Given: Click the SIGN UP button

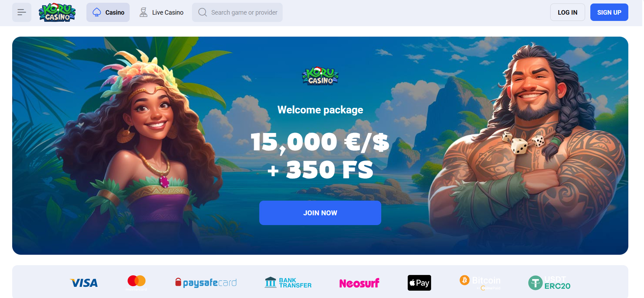Looking at the screenshot, I should point(609,13).
